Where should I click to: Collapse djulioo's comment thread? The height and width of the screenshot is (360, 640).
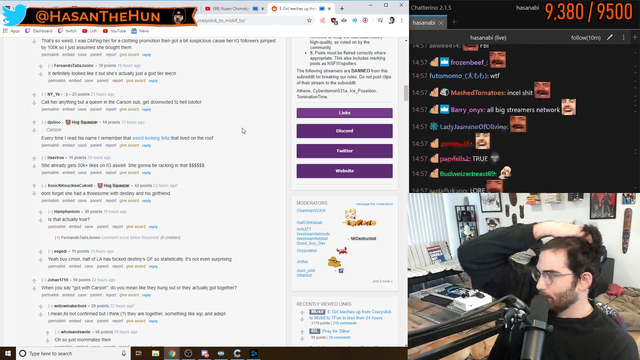(x=44, y=122)
